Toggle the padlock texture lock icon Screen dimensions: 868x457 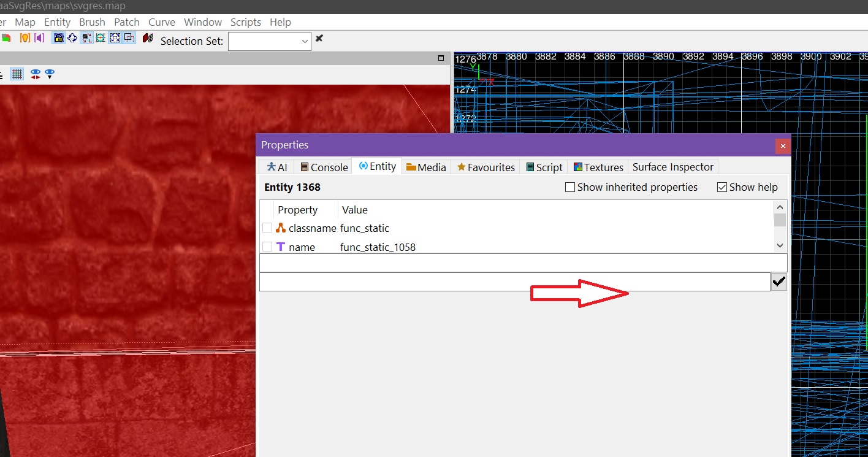(59, 38)
